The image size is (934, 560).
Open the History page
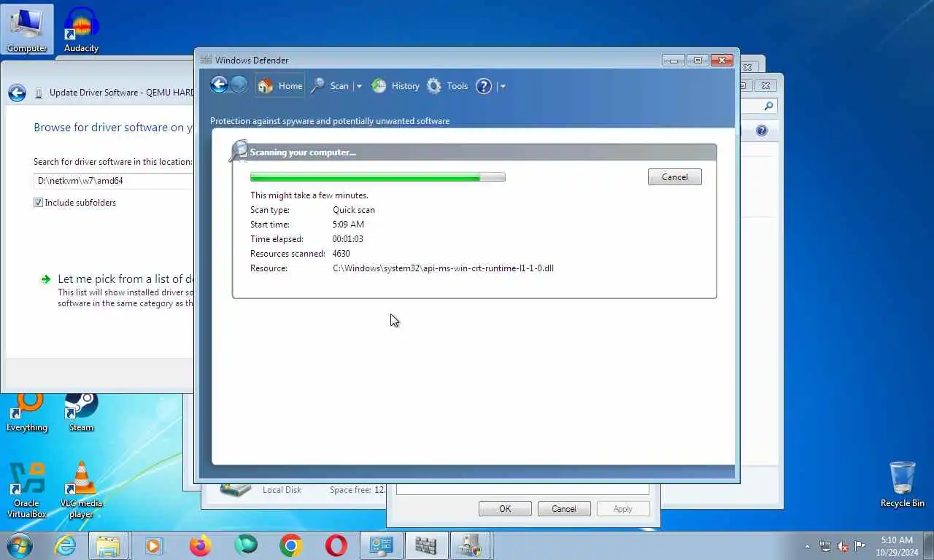(x=395, y=86)
